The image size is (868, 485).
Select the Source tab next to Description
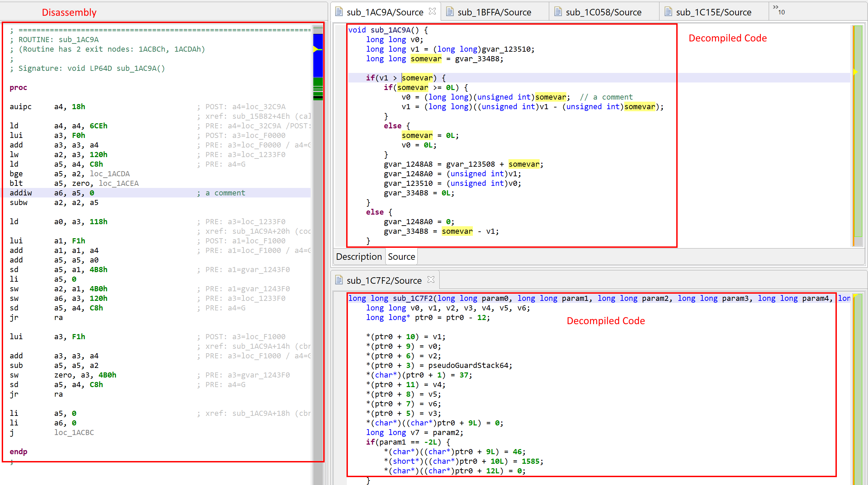pyautogui.click(x=401, y=256)
